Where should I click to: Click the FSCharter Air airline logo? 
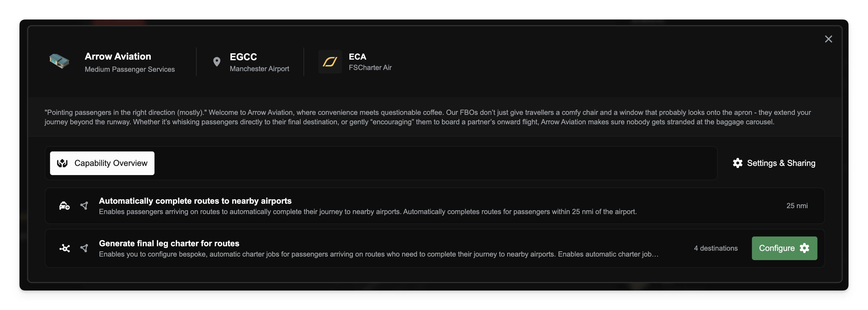click(330, 62)
